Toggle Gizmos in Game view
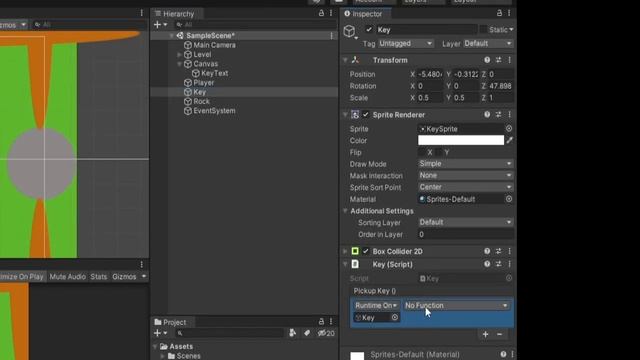 coord(124,277)
